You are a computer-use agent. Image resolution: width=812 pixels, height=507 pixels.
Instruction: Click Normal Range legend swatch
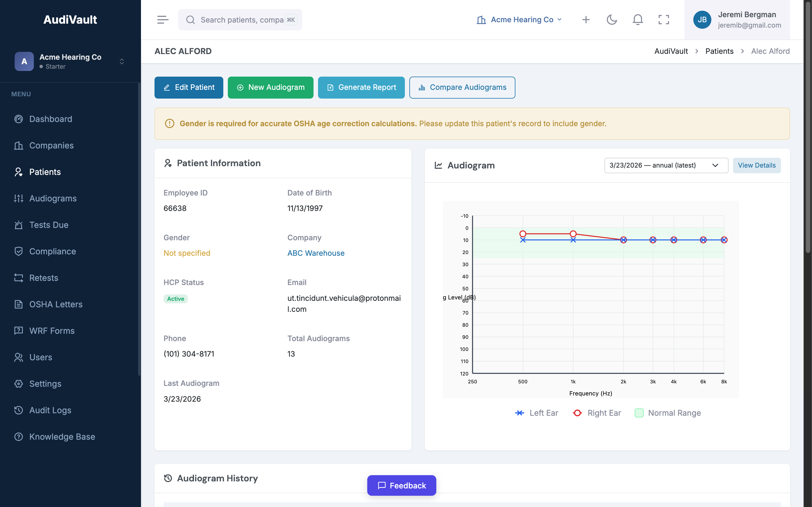pos(639,413)
